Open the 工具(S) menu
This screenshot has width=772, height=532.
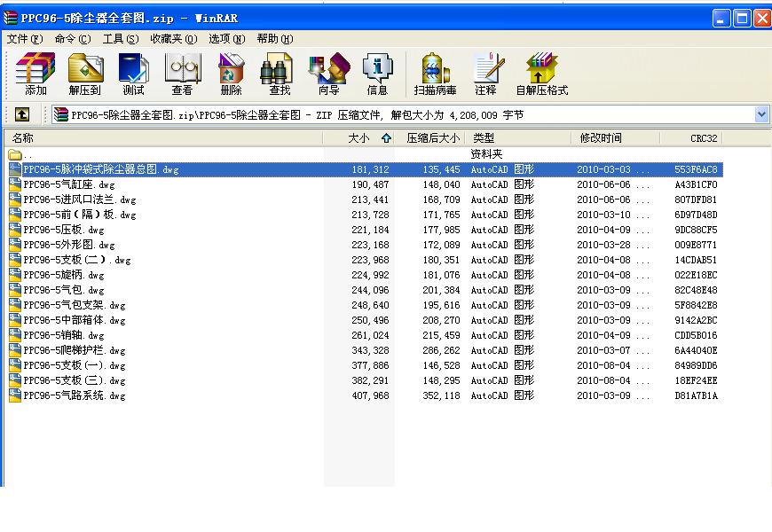(121, 39)
